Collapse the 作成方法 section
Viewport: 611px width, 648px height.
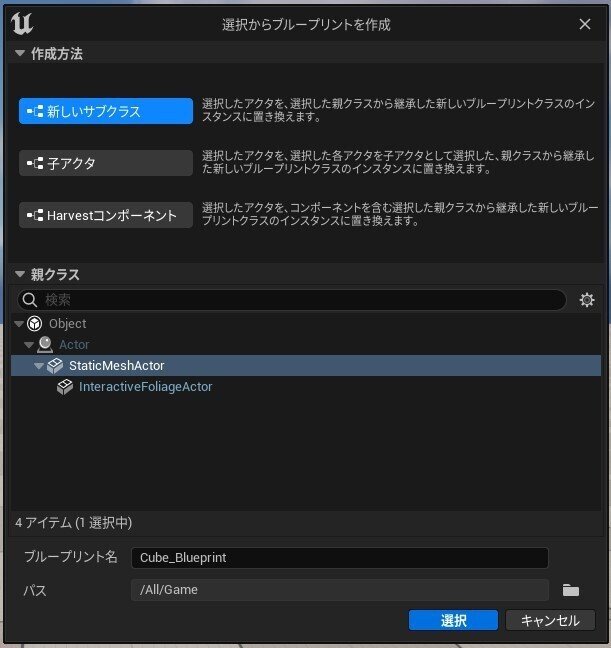(19, 53)
